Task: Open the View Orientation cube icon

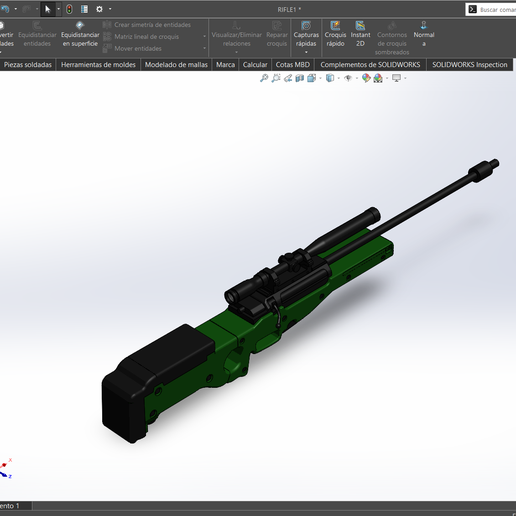Action: [311, 78]
